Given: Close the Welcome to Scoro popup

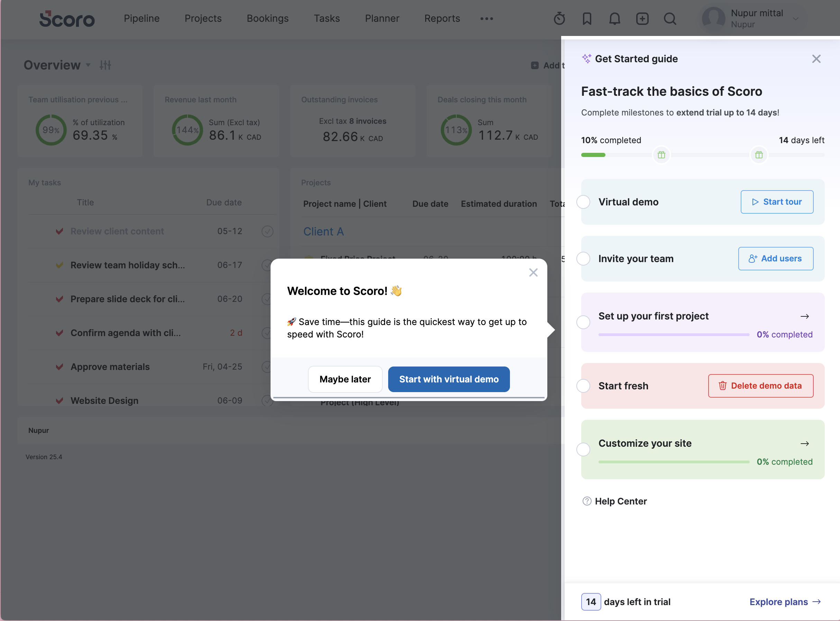Looking at the screenshot, I should click(x=533, y=272).
